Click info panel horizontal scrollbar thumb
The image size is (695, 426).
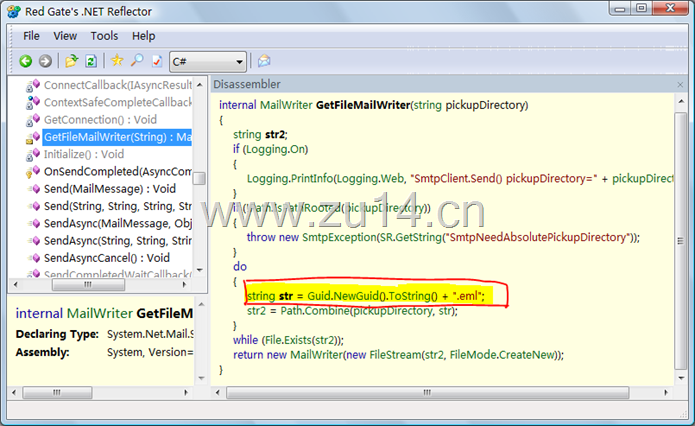(x=57, y=392)
